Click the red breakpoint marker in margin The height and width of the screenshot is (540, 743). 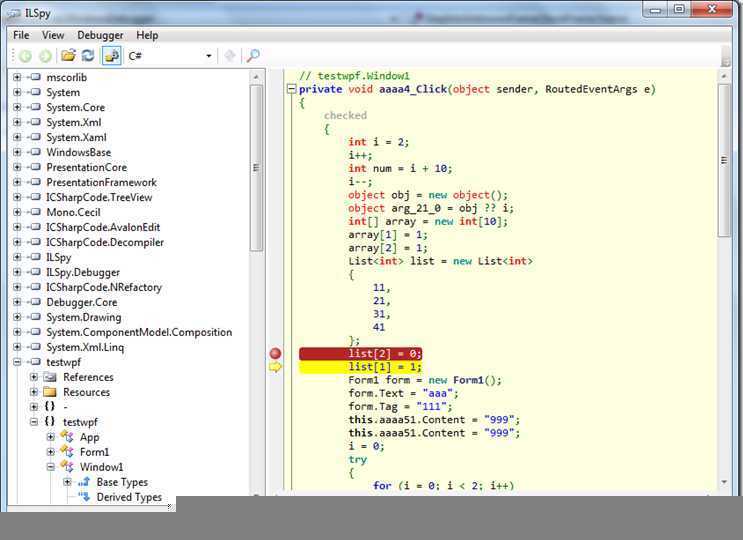[x=275, y=353]
